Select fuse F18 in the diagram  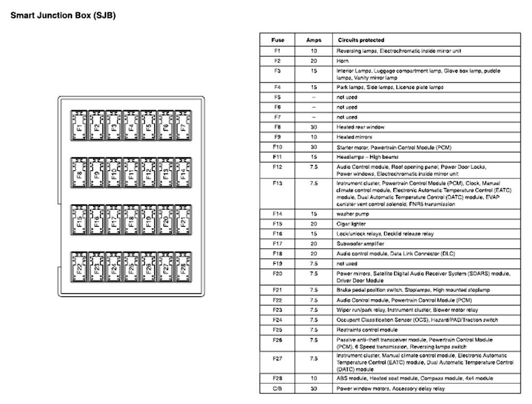pos(131,220)
